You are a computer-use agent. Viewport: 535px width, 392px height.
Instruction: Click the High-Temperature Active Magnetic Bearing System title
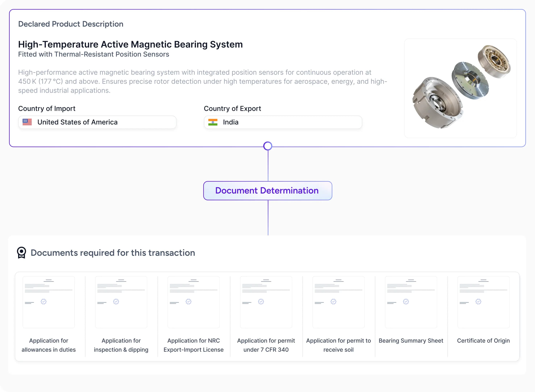point(130,44)
